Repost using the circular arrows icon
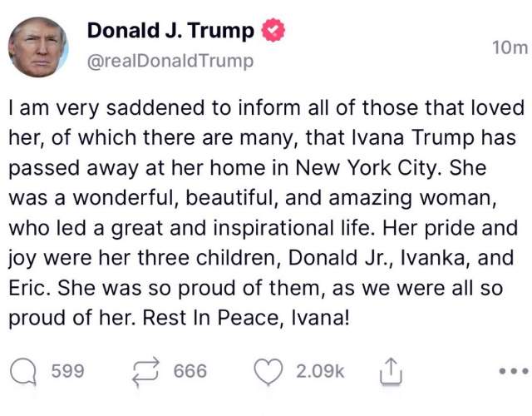 (x=146, y=372)
